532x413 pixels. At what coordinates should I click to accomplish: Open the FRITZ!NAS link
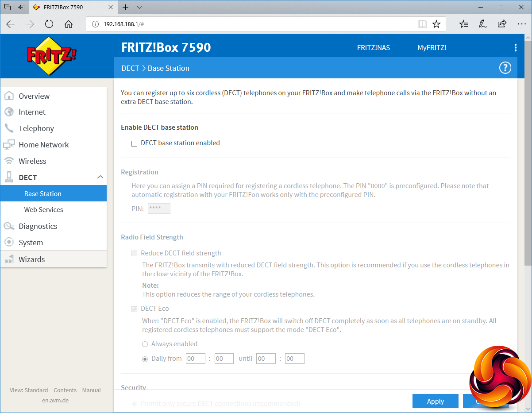click(x=374, y=48)
